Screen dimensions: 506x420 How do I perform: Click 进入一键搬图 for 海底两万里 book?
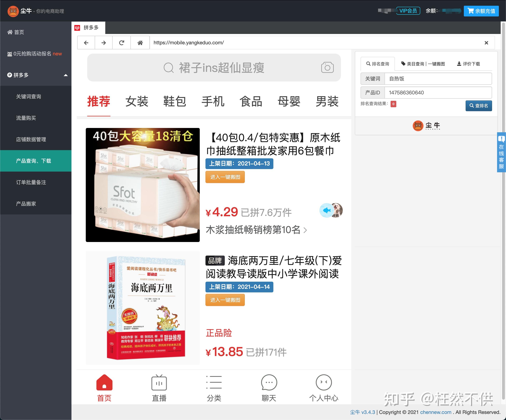[225, 300]
